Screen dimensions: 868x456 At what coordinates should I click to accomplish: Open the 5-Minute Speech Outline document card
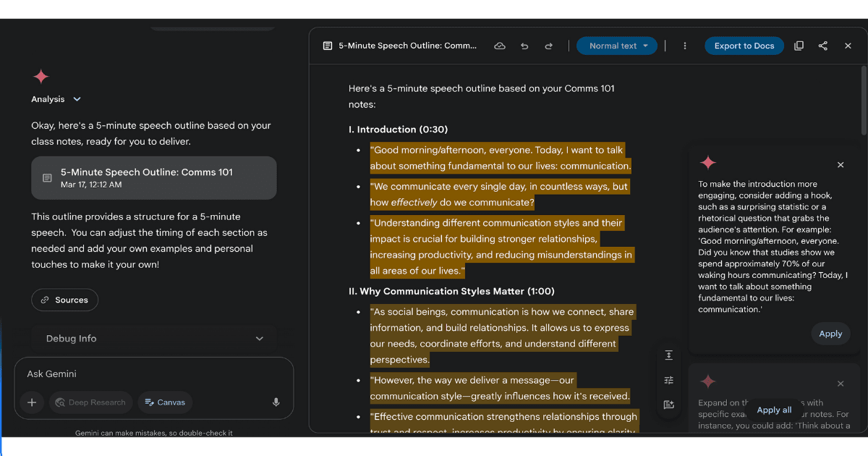[x=153, y=177]
